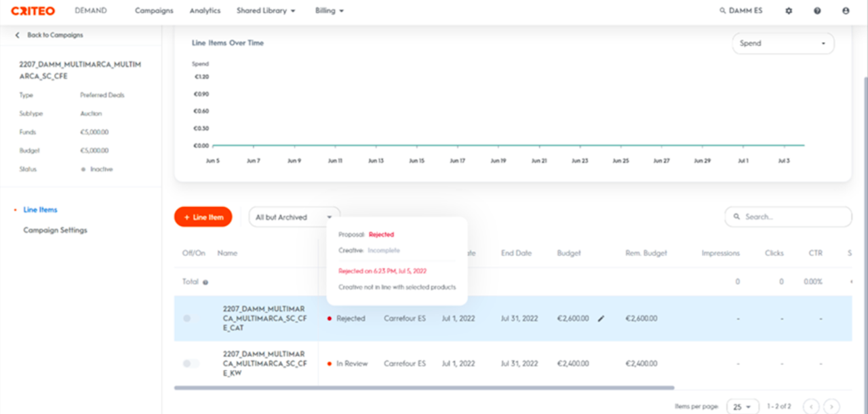Open the Analytics tab in navigation
Viewport: 868px width, 414px height.
[x=205, y=11]
